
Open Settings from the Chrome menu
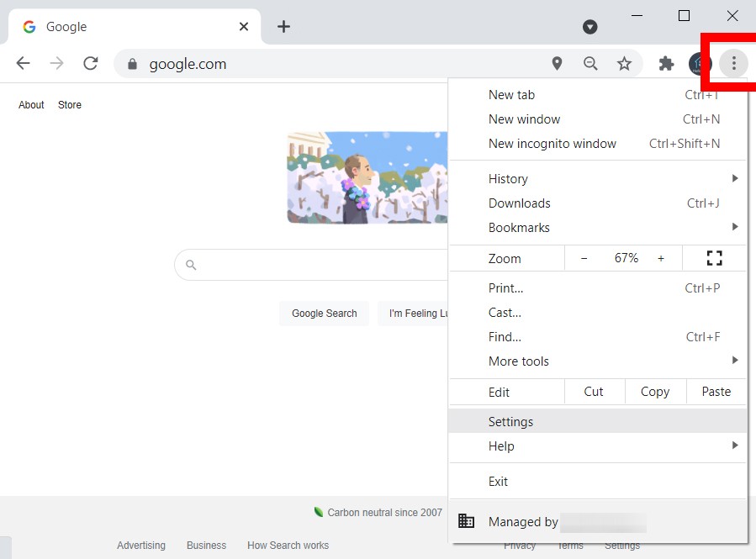pos(598,422)
